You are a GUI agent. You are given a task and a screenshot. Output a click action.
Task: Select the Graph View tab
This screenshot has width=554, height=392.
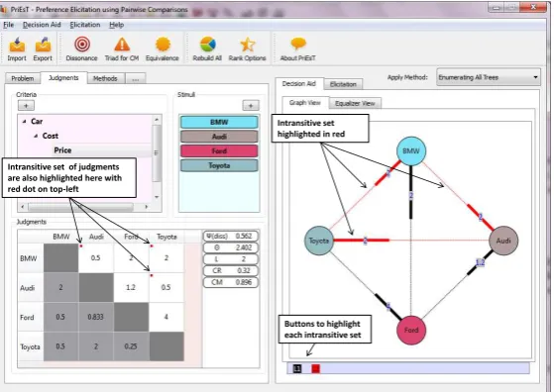pos(305,103)
